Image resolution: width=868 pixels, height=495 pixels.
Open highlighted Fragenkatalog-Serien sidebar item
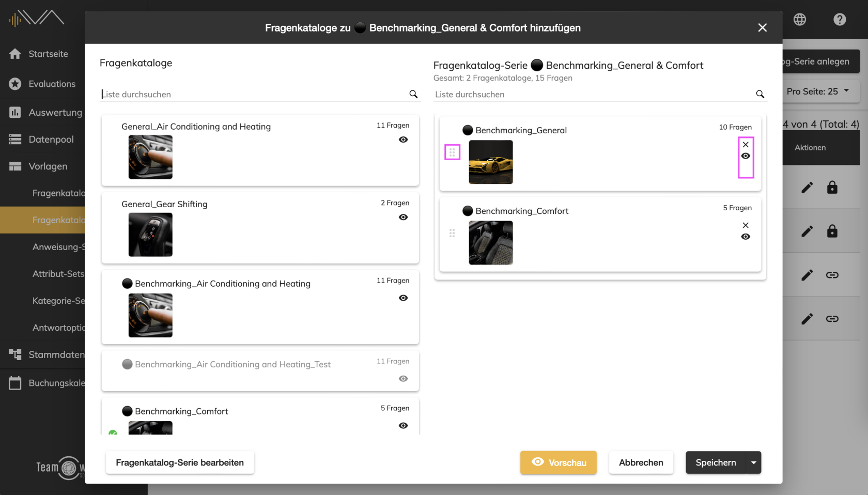(x=42, y=220)
